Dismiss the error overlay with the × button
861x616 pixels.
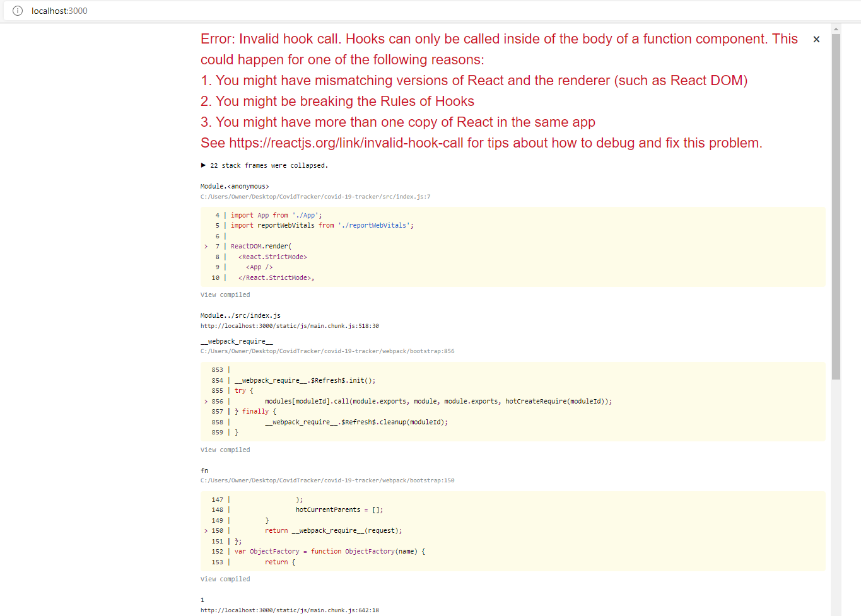816,38
